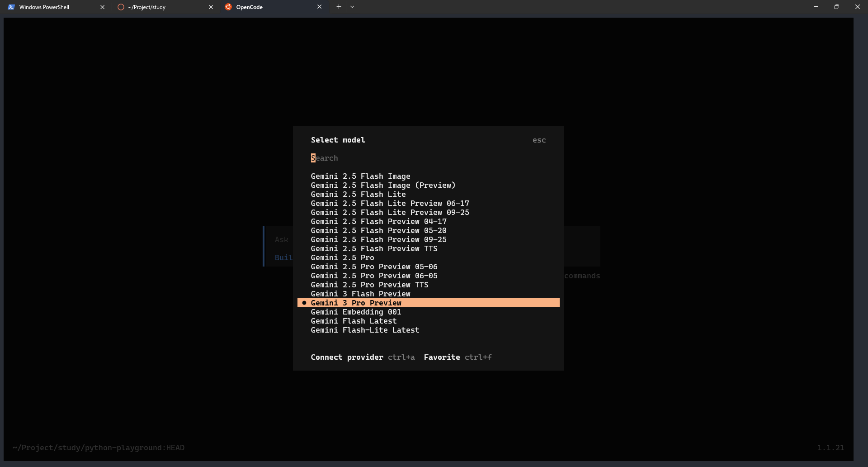Choose Gemini Flash-Lite Latest model
This screenshot has width=868, height=467.
click(365, 330)
